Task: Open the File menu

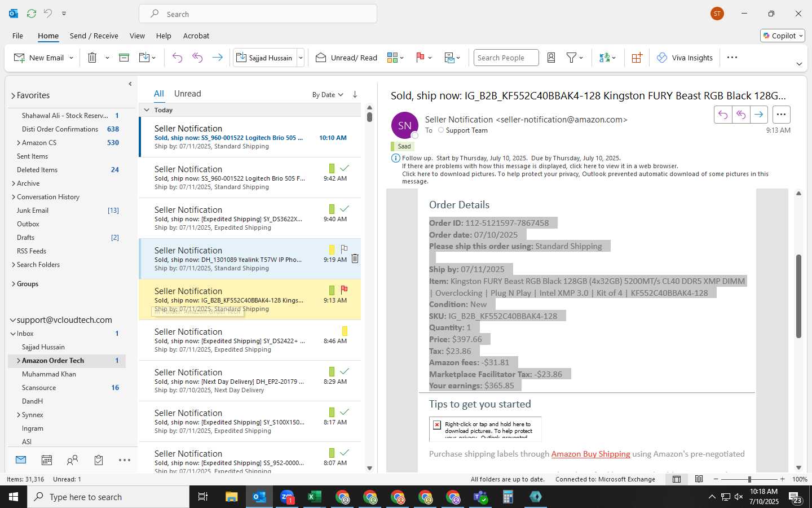Action: tap(18, 36)
